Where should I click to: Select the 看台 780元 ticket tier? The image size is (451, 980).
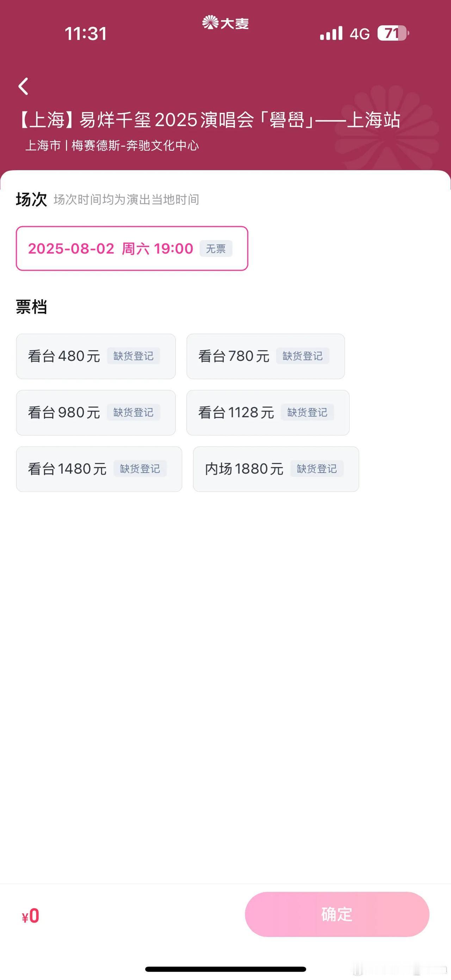coord(265,356)
